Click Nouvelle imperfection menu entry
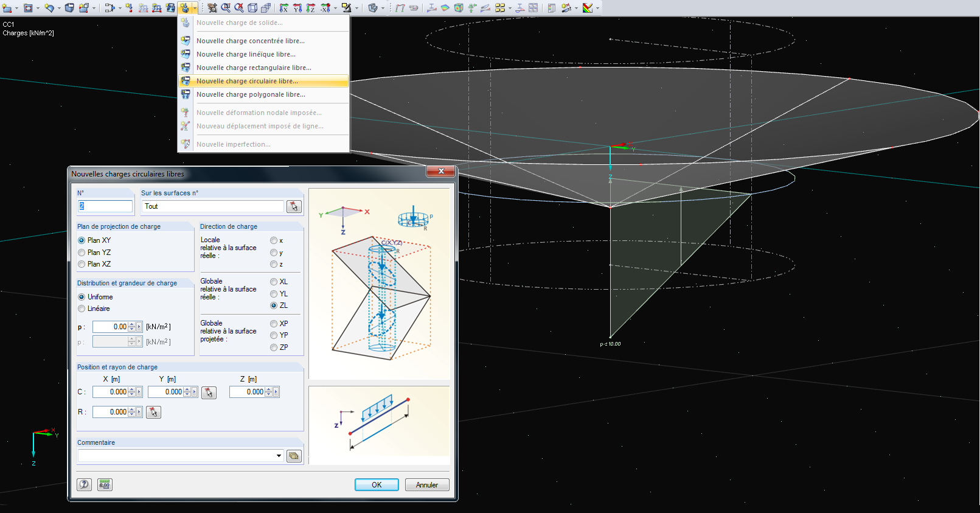 [263, 144]
